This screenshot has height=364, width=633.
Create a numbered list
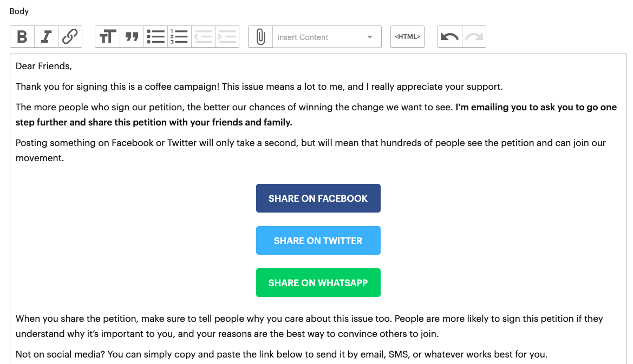pos(179,37)
